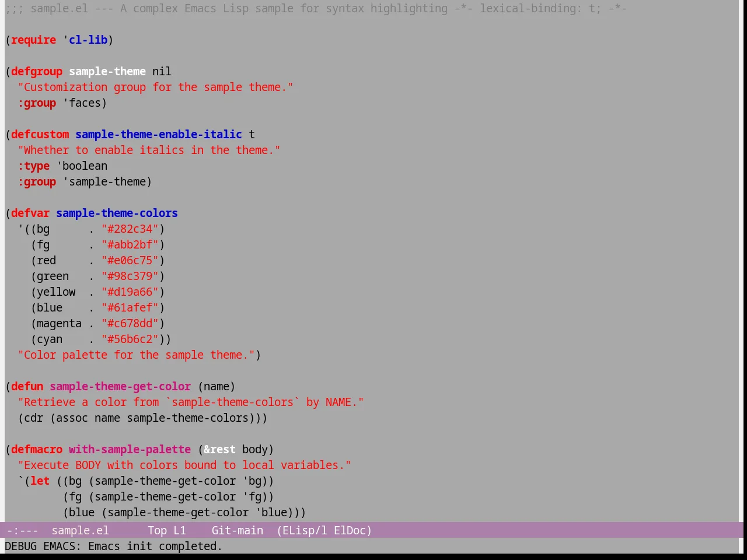Click the ':group' keyword on the 'faces line
The height and width of the screenshot is (560, 747).
pyautogui.click(x=37, y=103)
